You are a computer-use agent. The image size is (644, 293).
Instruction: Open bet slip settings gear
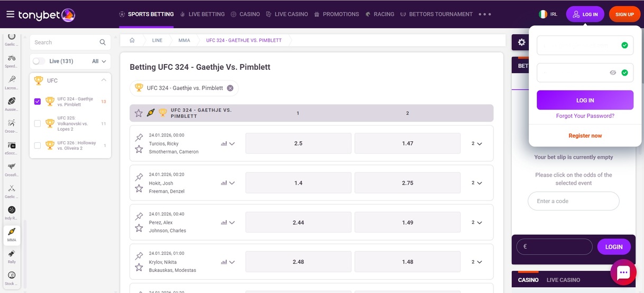[522, 42]
